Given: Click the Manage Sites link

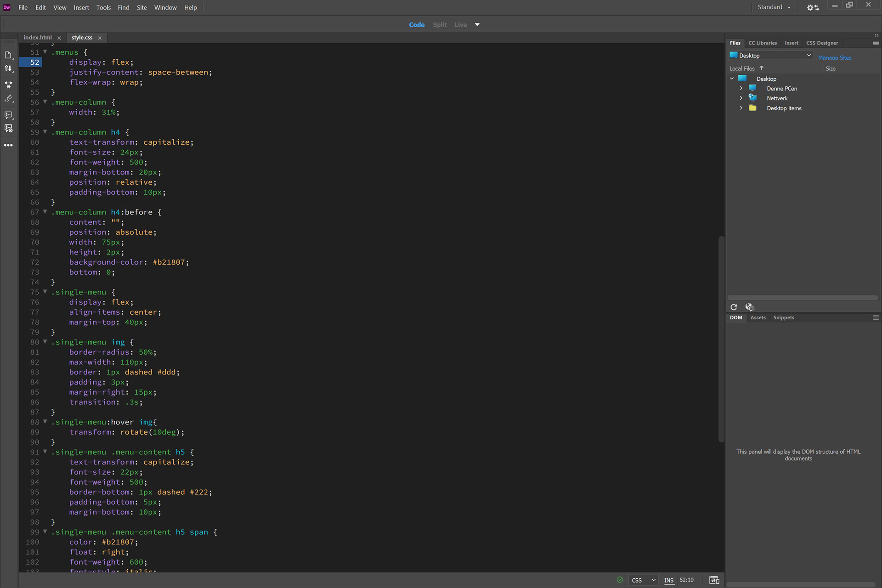Looking at the screenshot, I should click(x=835, y=57).
